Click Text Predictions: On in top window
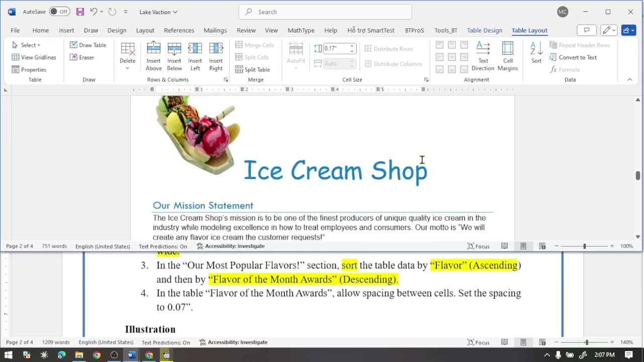Viewport: 644px width, 362px height. [163, 246]
